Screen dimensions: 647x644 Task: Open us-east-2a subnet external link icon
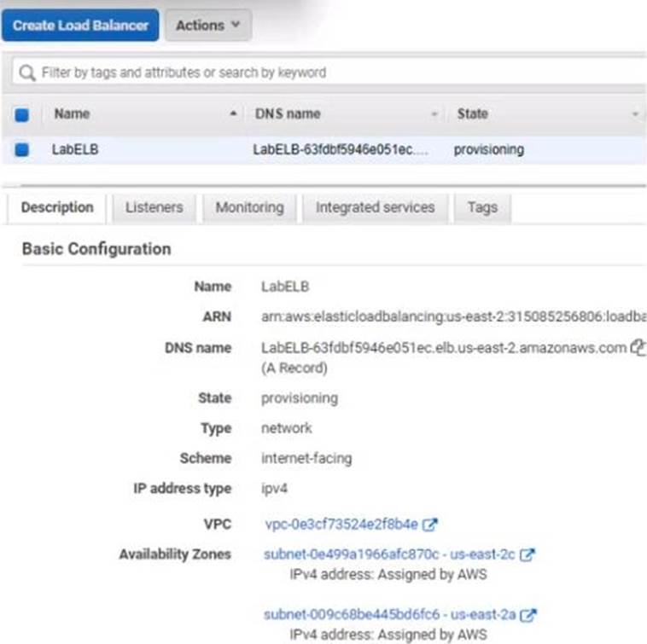tap(528, 614)
